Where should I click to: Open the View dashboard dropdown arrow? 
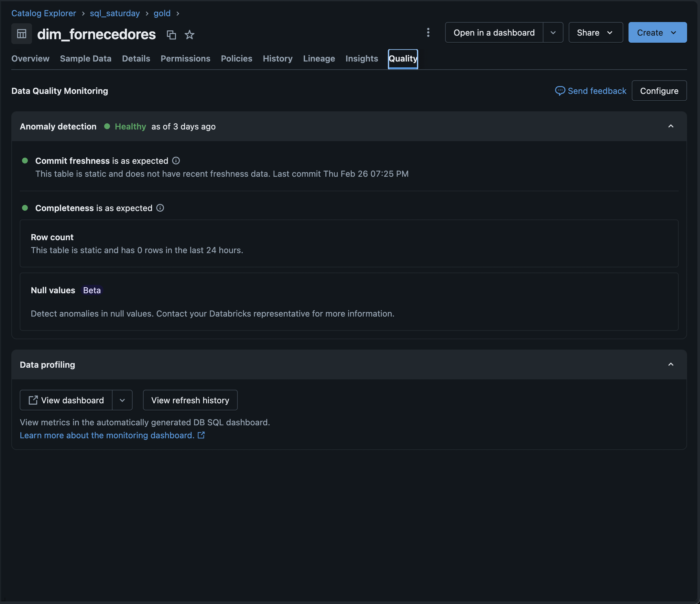(122, 400)
